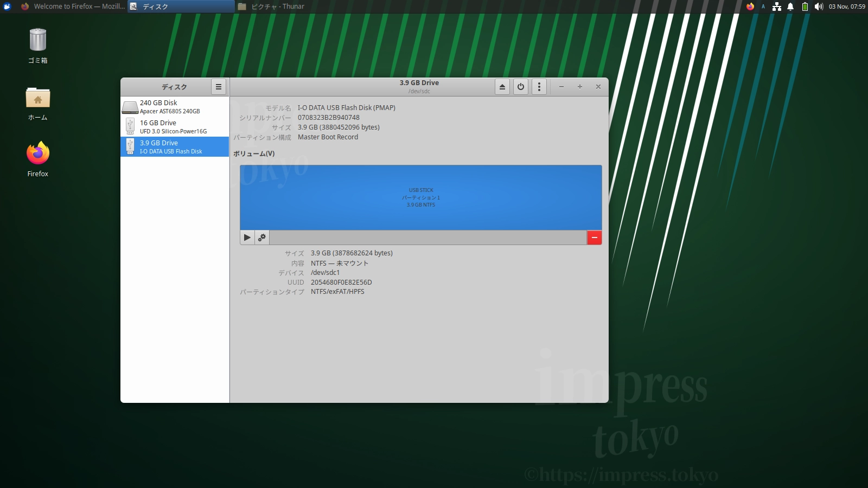Select the USB STICK partition 1 volume block
The width and height of the screenshot is (868, 488).
click(421, 197)
